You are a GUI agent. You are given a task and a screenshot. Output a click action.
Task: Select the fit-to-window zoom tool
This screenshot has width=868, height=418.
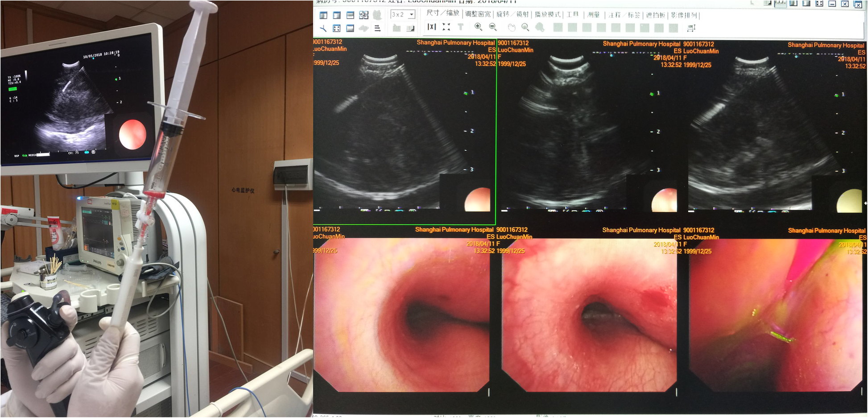pyautogui.click(x=445, y=27)
